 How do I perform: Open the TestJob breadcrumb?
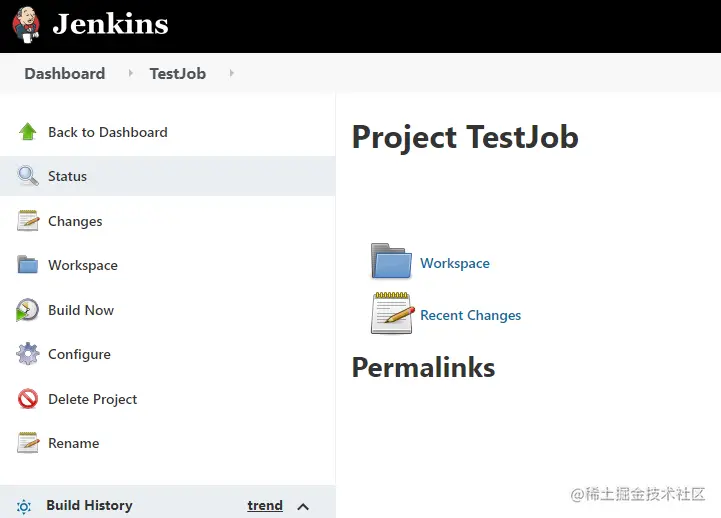pos(177,74)
